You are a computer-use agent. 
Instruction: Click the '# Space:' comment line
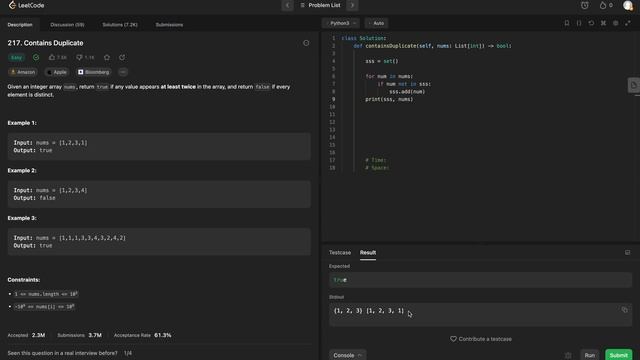point(377,168)
